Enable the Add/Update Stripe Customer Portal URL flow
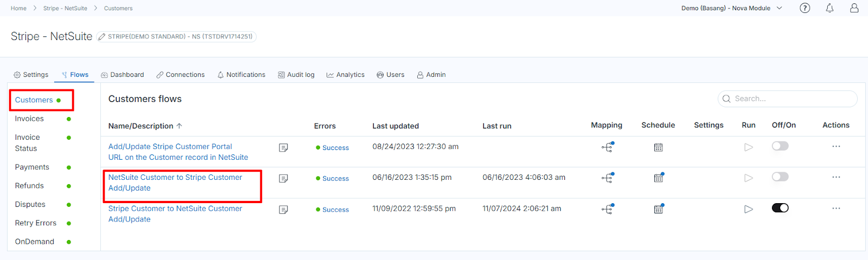 click(x=780, y=146)
